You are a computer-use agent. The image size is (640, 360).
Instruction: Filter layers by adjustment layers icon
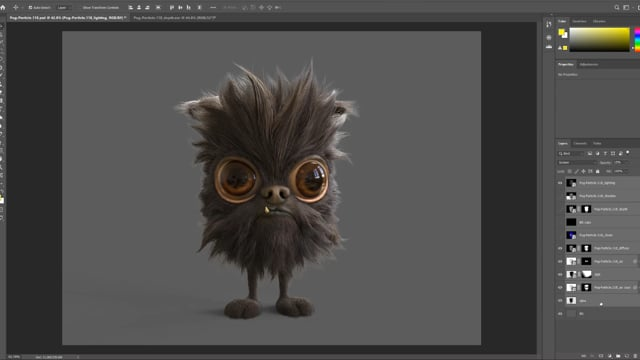coord(598,153)
